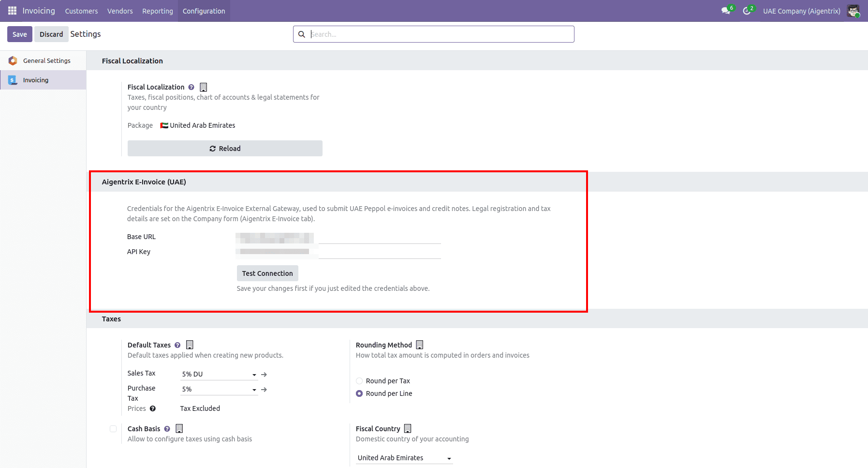Viewport: 868px width, 468px height.
Task: Click the Cash Basis help question icon
Action: point(167,429)
